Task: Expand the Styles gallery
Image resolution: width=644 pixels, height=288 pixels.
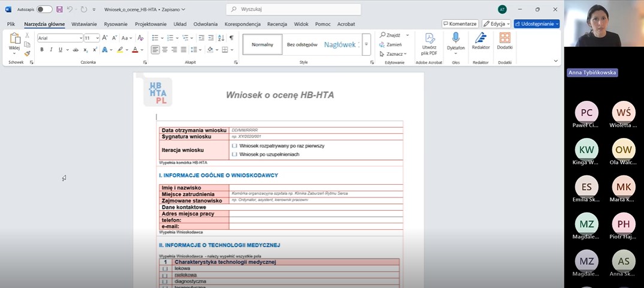Action: tap(367, 44)
